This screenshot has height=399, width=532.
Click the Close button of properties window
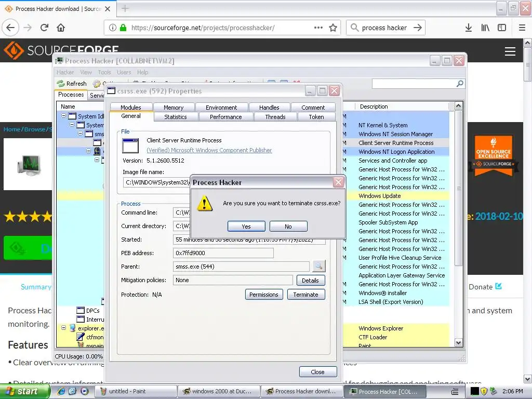pos(318,372)
